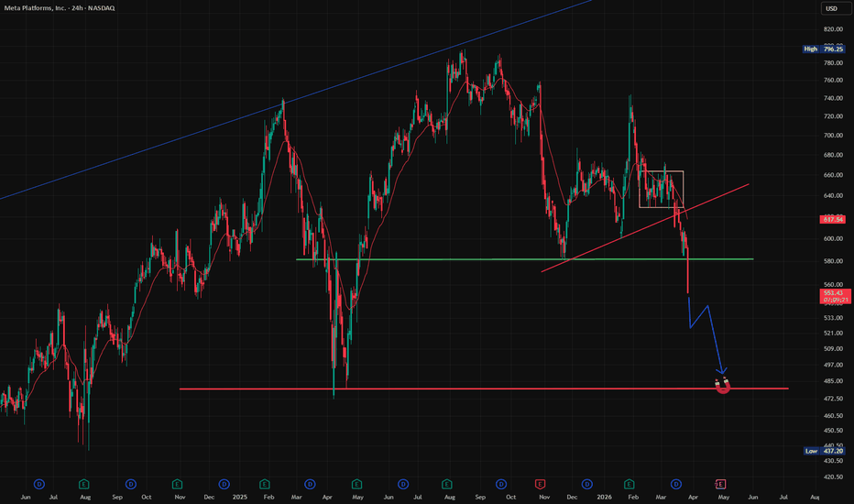854x504 pixels.
Task: Click the dividend marker near Mar 2026
Action: (x=676, y=484)
